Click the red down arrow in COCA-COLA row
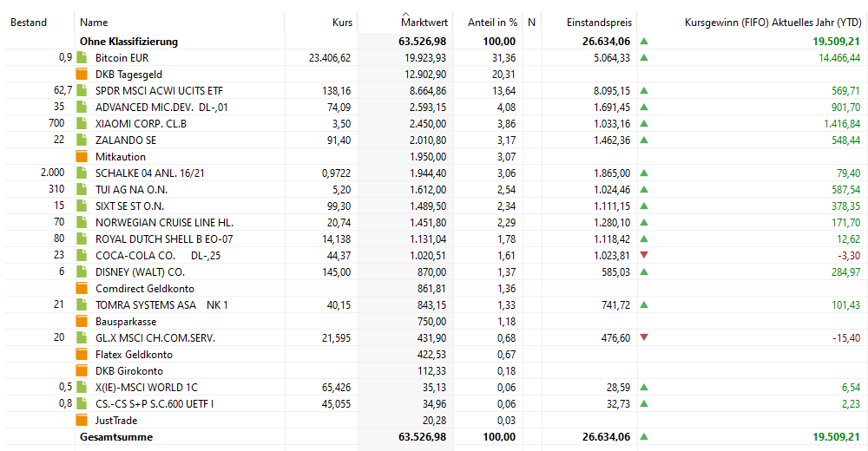This screenshot has width=868, height=451. (x=644, y=255)
